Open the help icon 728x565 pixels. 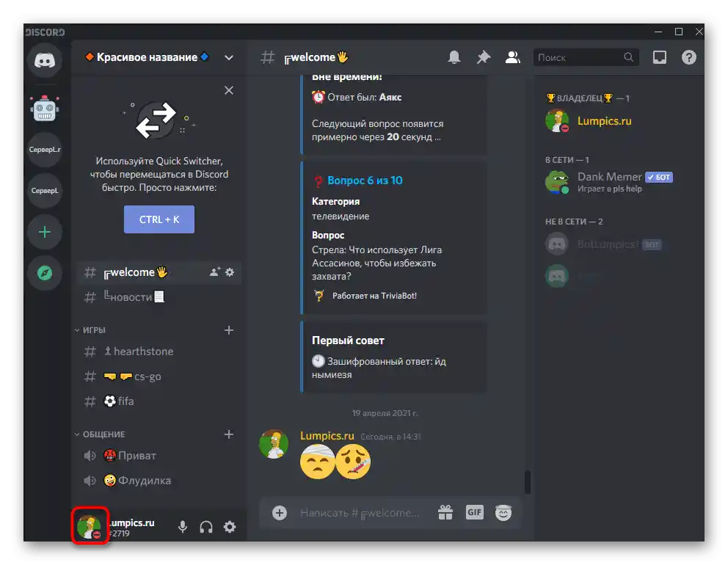tap(689, 57)
